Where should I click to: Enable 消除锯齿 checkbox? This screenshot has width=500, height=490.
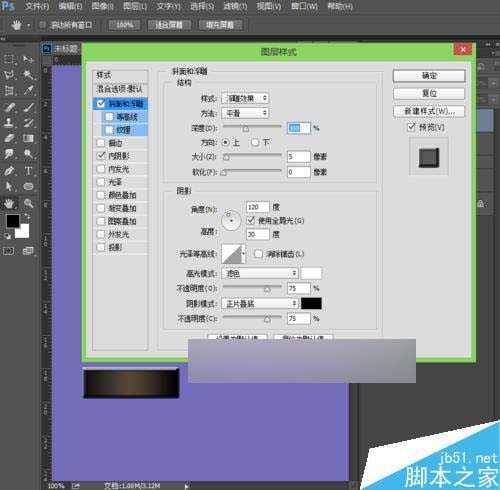[x=258, y=254]
